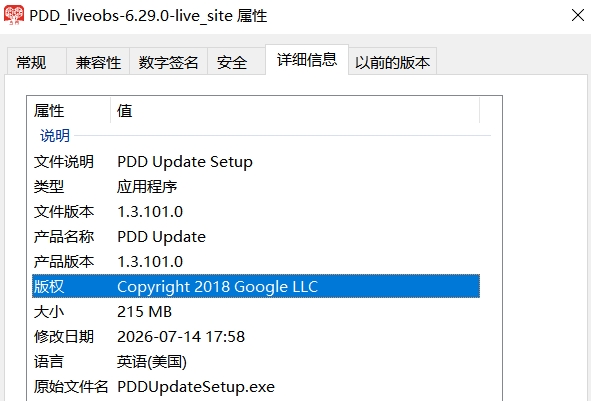The height and width of the screenshot is (401, 591).
Task: Select the 产品版本 row
Action: (x=256, y=262)
